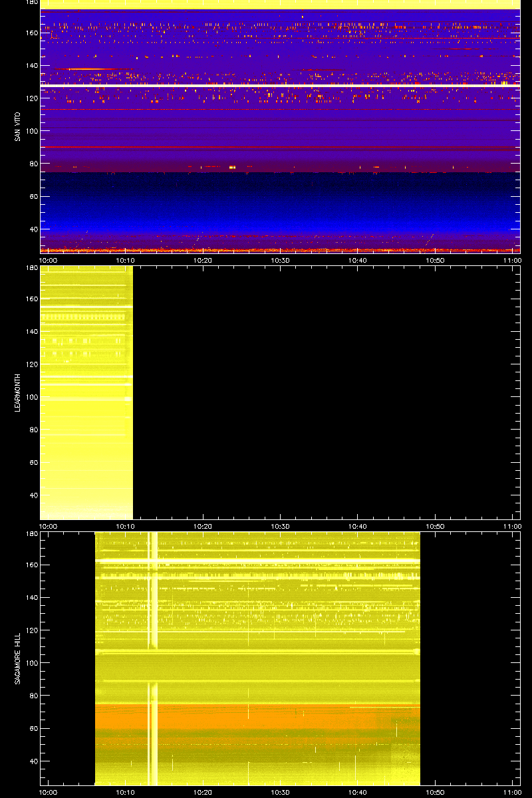Select the 160 frequency label on San Vito axis
532x798 pixels.
click(31, 33)
